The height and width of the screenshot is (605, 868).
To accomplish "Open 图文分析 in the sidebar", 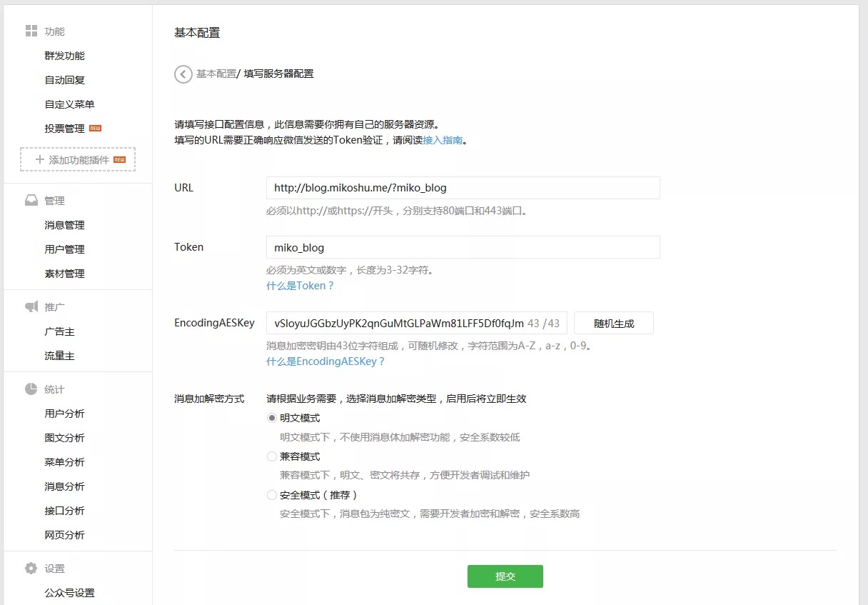I will 64,438.
